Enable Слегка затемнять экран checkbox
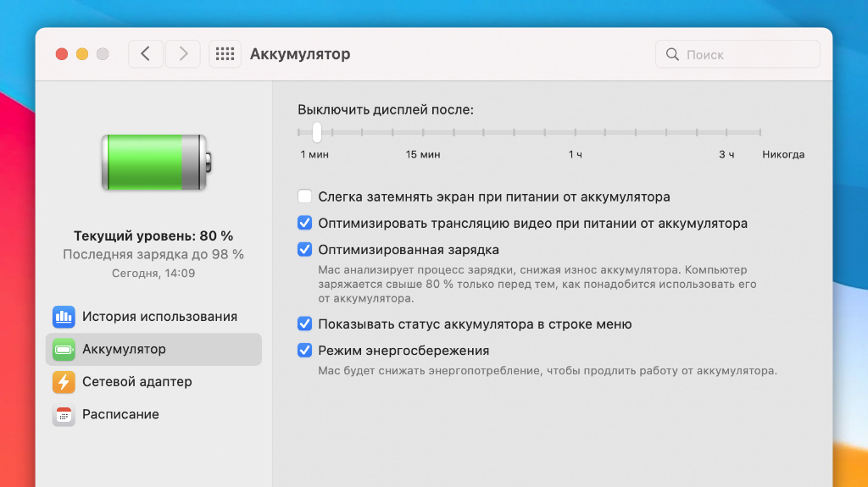This screenshot has height=487, width=868. (x=304, y=196)
